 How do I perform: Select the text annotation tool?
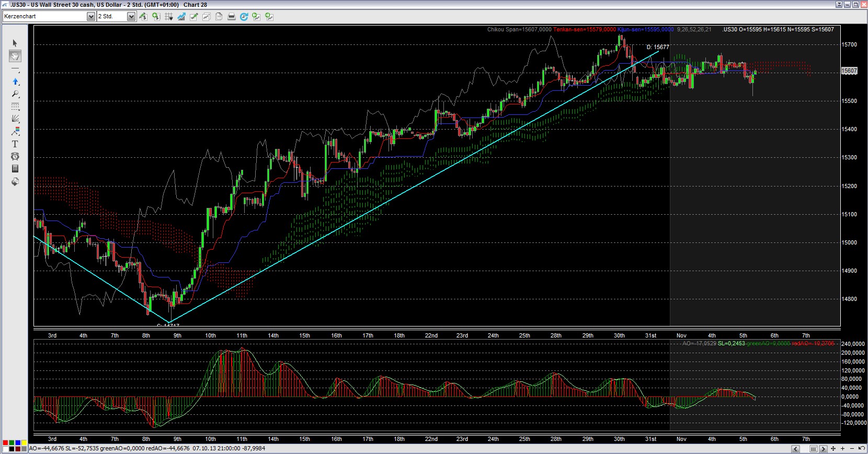[15, 144]
